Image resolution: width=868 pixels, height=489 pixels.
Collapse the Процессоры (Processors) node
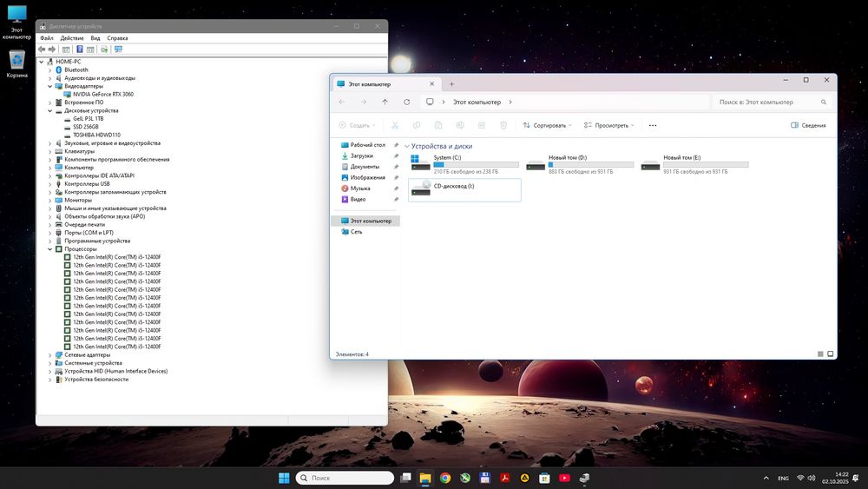pyautogui.click(x=49, y=249)
